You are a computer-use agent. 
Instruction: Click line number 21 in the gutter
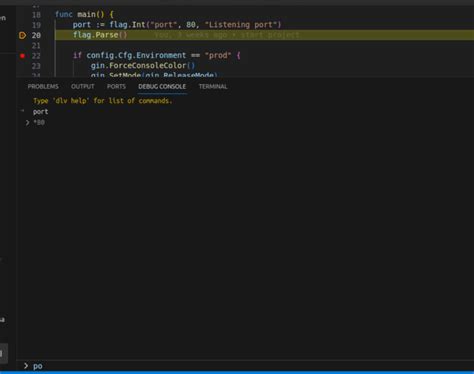tap(36, 46)
